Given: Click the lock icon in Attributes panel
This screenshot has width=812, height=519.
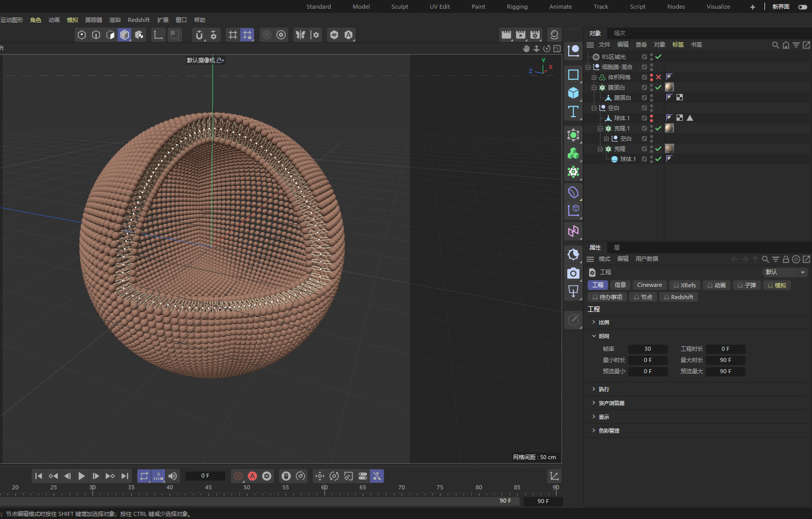Looking at the screenshot, I should click(x=786, y=259).
